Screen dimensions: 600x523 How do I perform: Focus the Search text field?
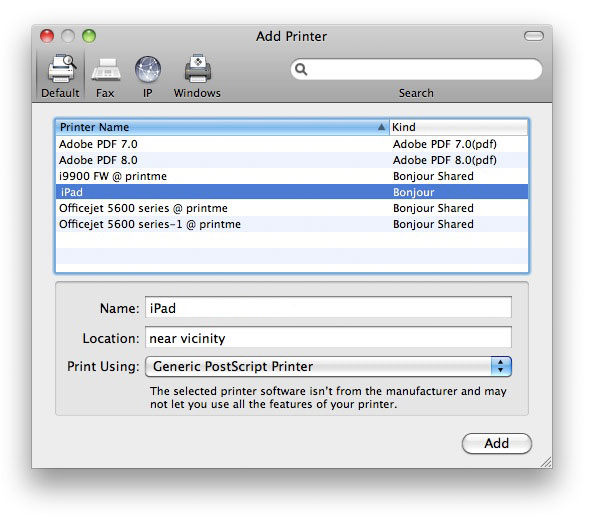coord(416,69)
